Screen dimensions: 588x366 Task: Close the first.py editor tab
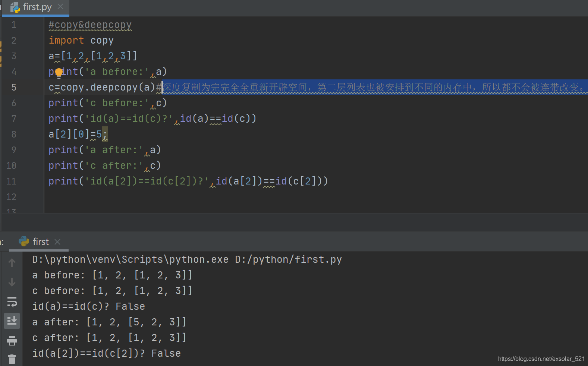(x=60, y=7)
